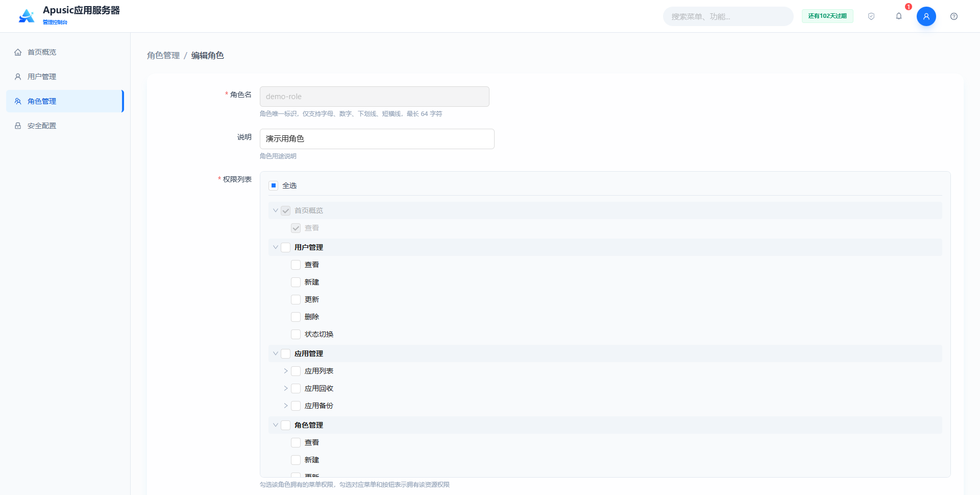Screen dimensions: 980x495
Task: Open the user avatar menu
Action: coord(926,16)
